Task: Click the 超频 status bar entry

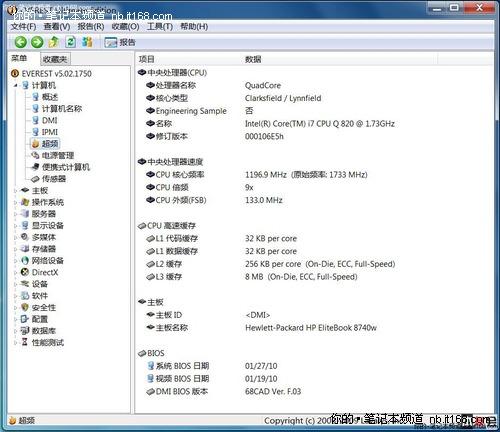Action: point(22,421)
